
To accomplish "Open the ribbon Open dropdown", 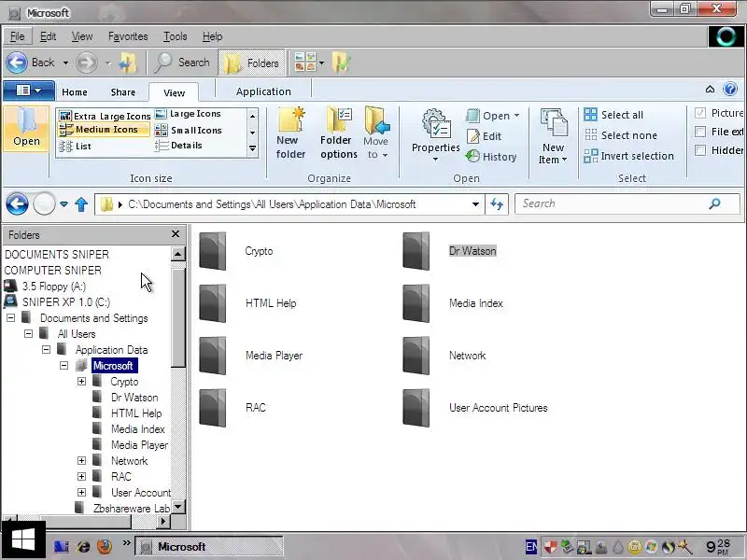I will [x=517, y=116].
